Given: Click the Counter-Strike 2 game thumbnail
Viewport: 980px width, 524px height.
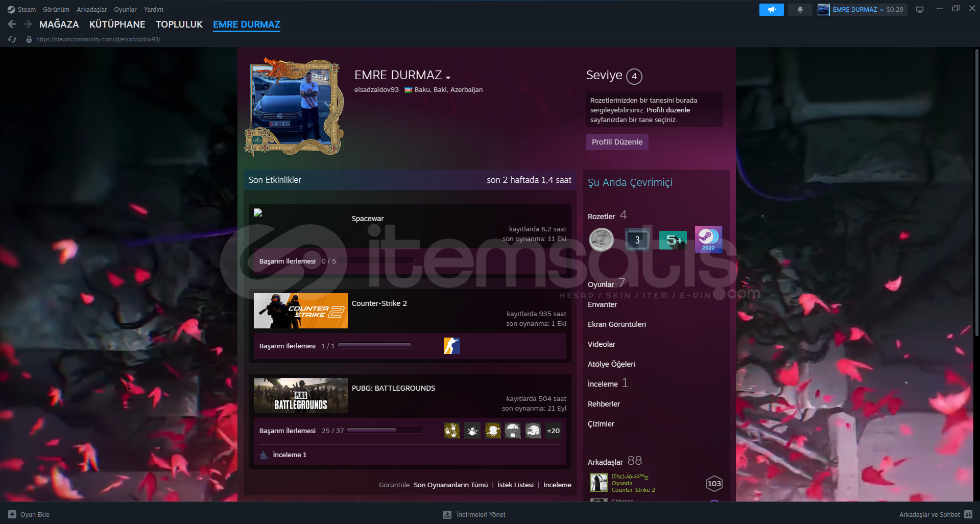Looking at the screenshot, I should pyautogui.click(x=301, y=311).
